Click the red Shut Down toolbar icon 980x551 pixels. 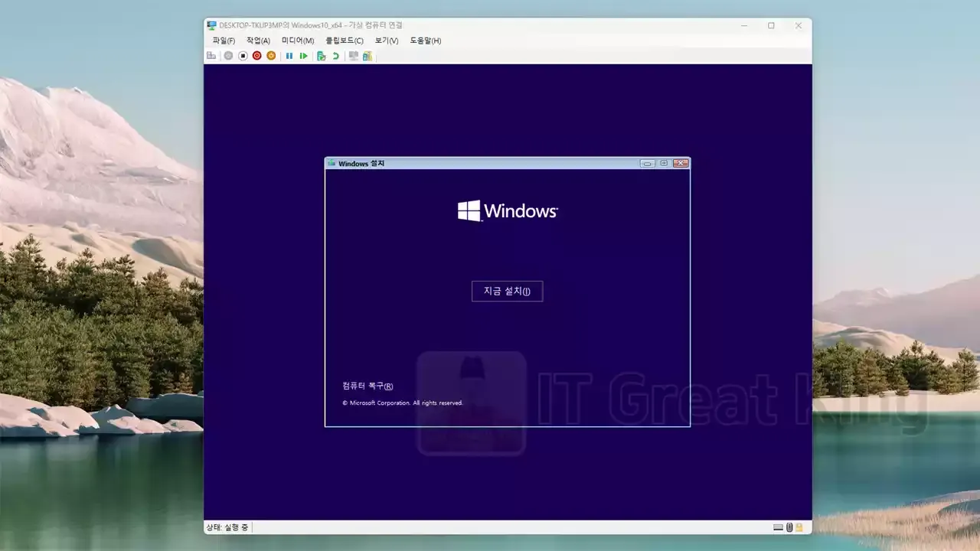tap(257, 56)
